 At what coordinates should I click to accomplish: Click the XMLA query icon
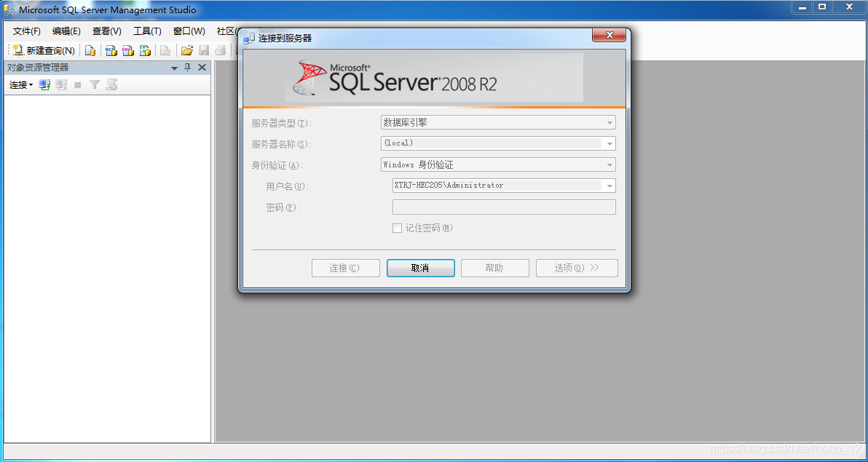[x=144, y=50]
